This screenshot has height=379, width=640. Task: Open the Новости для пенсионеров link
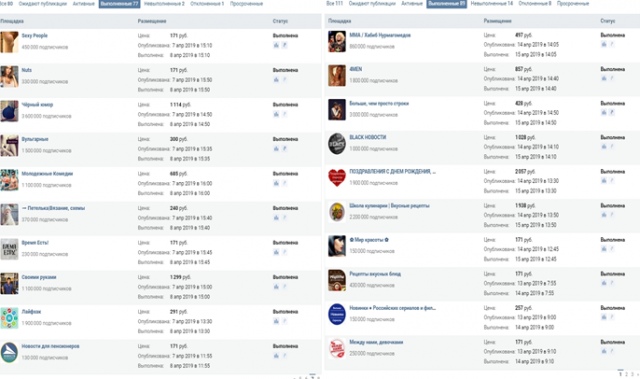tap(50, 346)
